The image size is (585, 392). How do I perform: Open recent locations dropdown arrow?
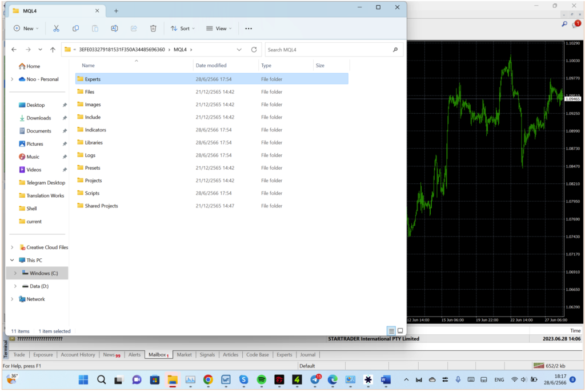pos(40,49)
